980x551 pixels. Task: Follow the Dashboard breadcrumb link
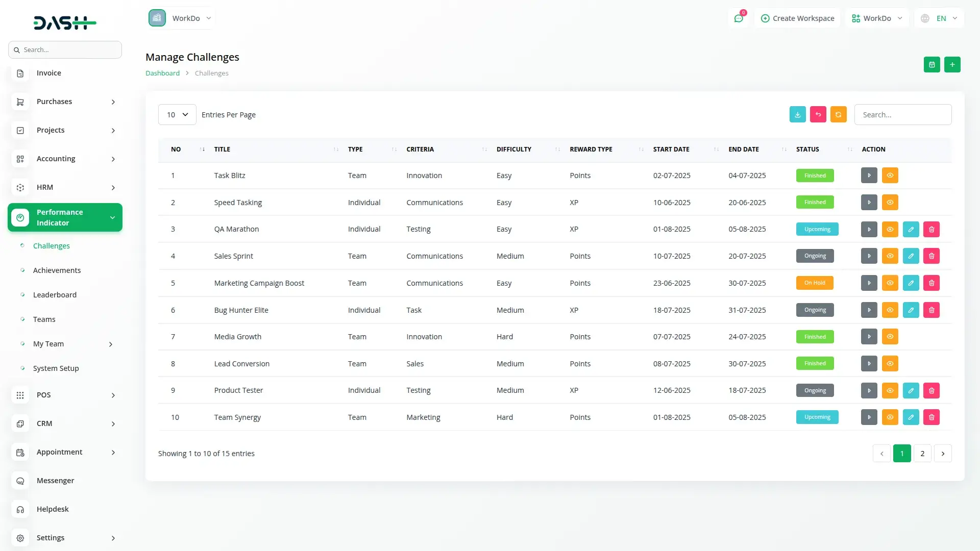[162, 73]
